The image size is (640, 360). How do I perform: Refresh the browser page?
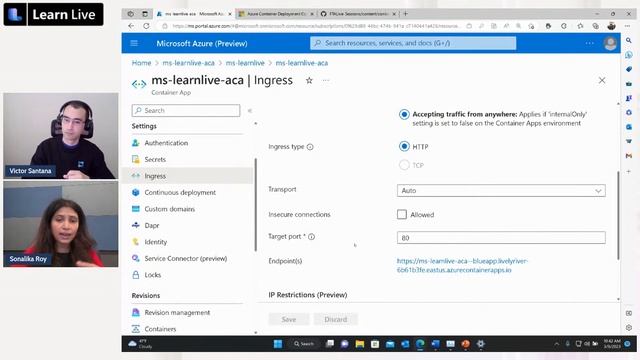[x=146, y=26]
